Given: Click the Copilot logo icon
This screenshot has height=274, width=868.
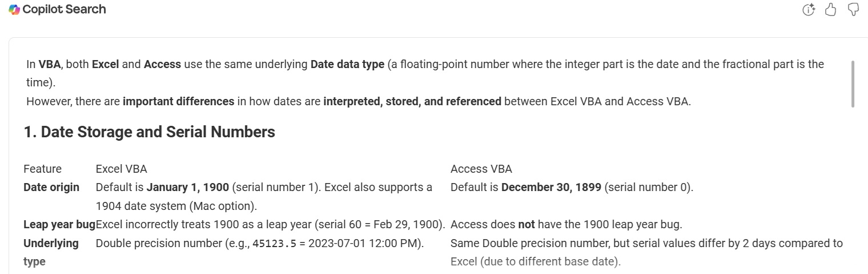Looking at the screenshot, I should coord(14,10).
